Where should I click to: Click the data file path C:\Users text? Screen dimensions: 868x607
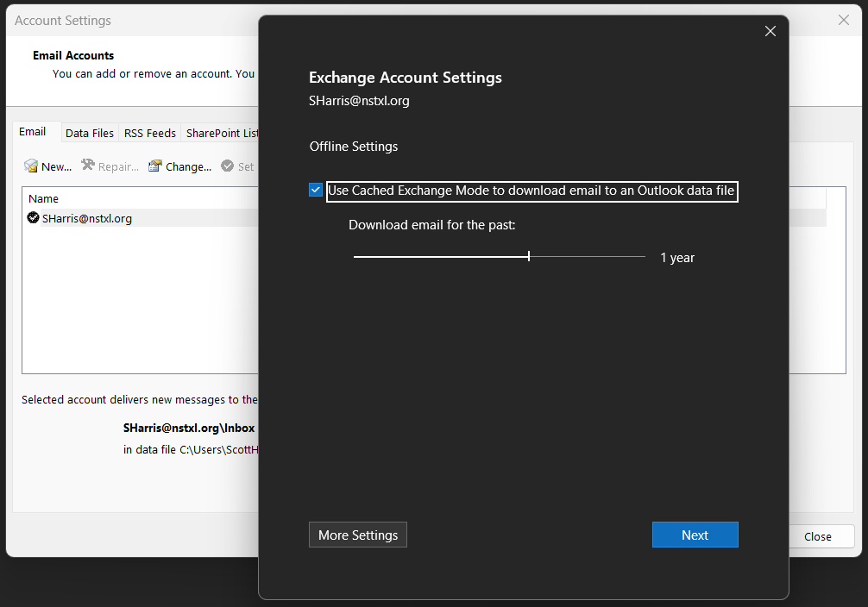[218, 450]
